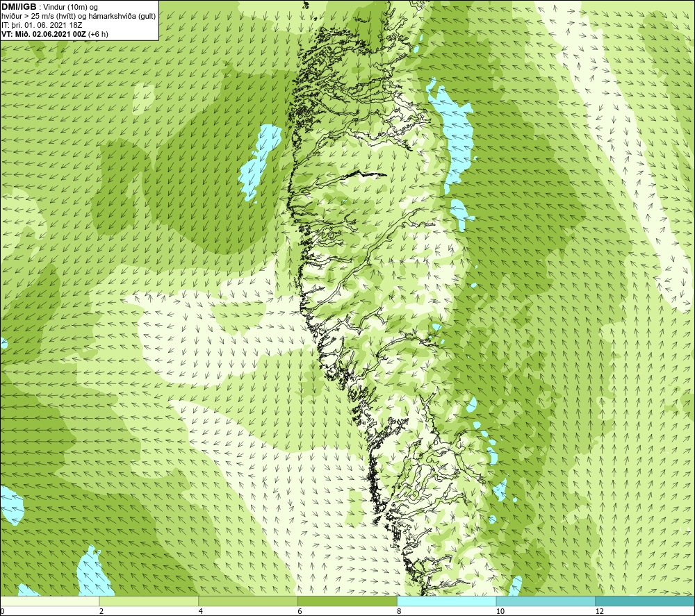Click the legend scale label '4'
The height and width of the screenshot is (616, 695).
[201, 612]
